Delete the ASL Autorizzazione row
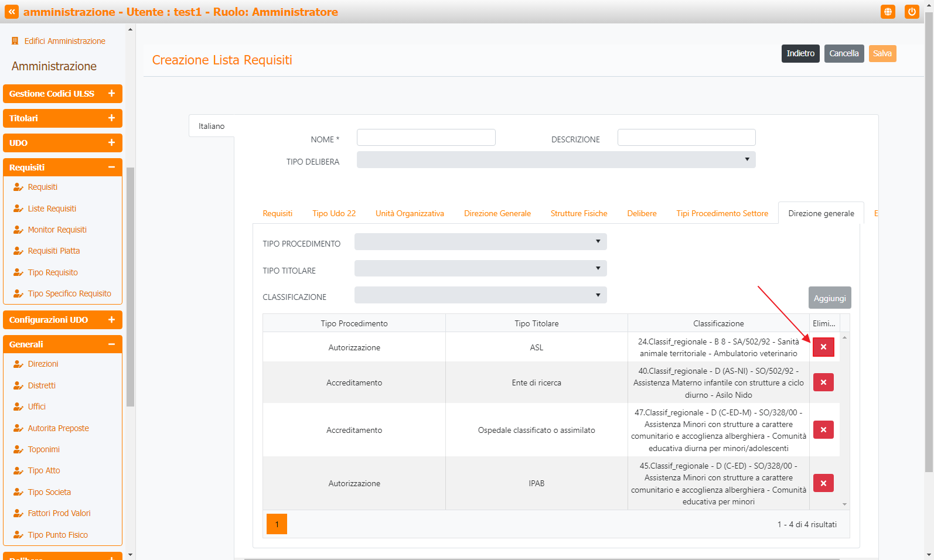The height and width of the screenshot is (560, 934). click(x=823, y=347)
